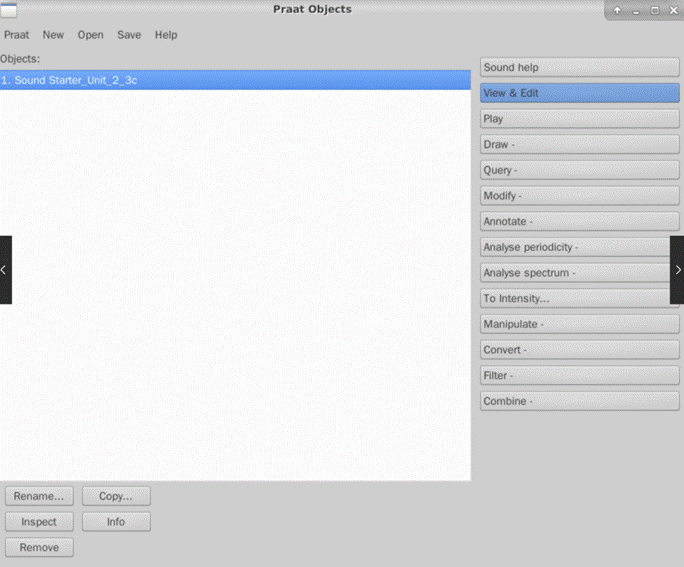This screenshot has height=567, width=684.
Task: Expand the Combine submenu button
Action: [x=580, y=401]
